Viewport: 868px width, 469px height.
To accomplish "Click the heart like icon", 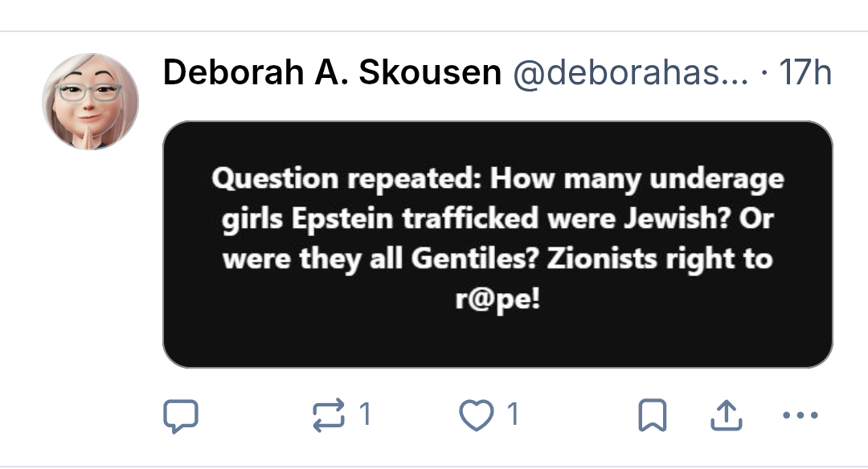I will [475, 415].
